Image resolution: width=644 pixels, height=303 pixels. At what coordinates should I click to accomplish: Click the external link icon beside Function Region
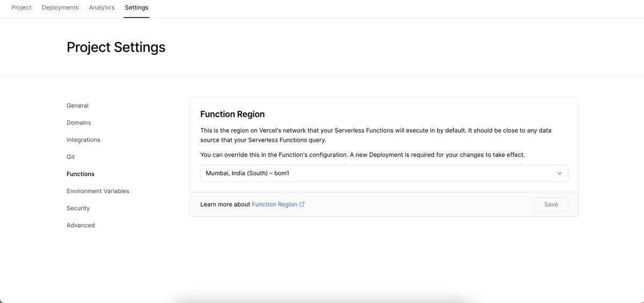302,204
